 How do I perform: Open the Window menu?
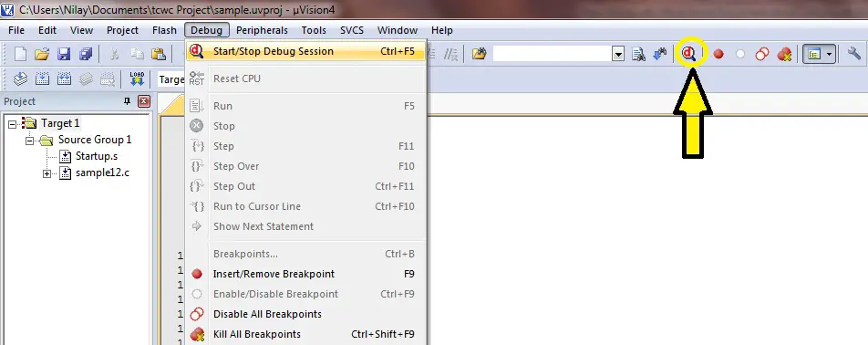point(398,30)
